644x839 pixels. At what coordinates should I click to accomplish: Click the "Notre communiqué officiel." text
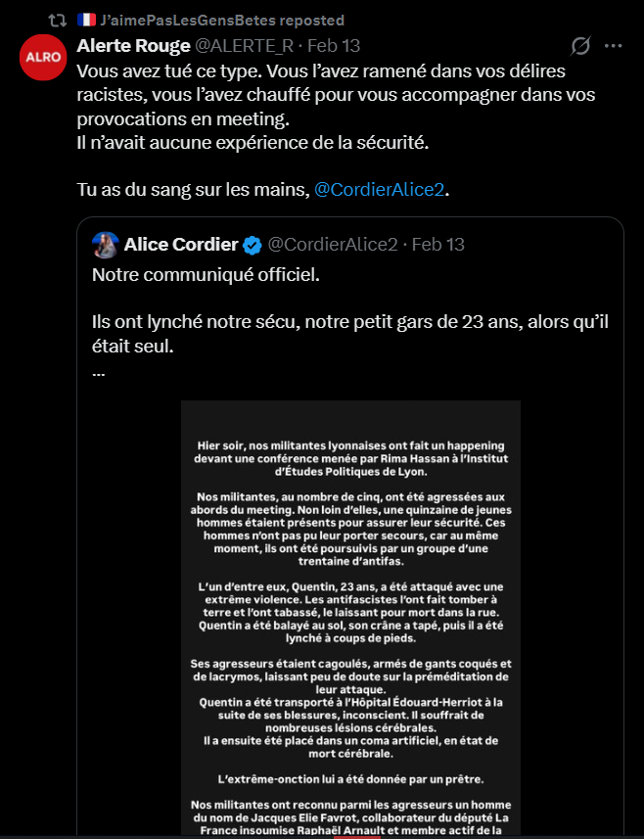[x=206, y=275]
